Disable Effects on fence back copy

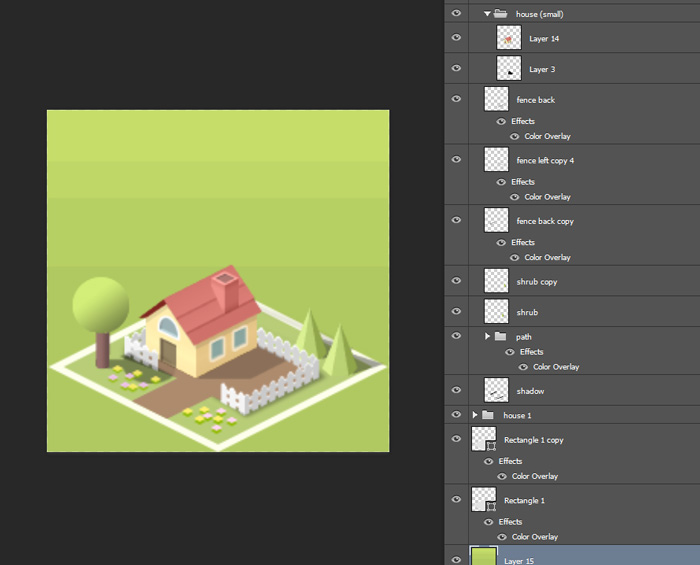tap(501, 243)
